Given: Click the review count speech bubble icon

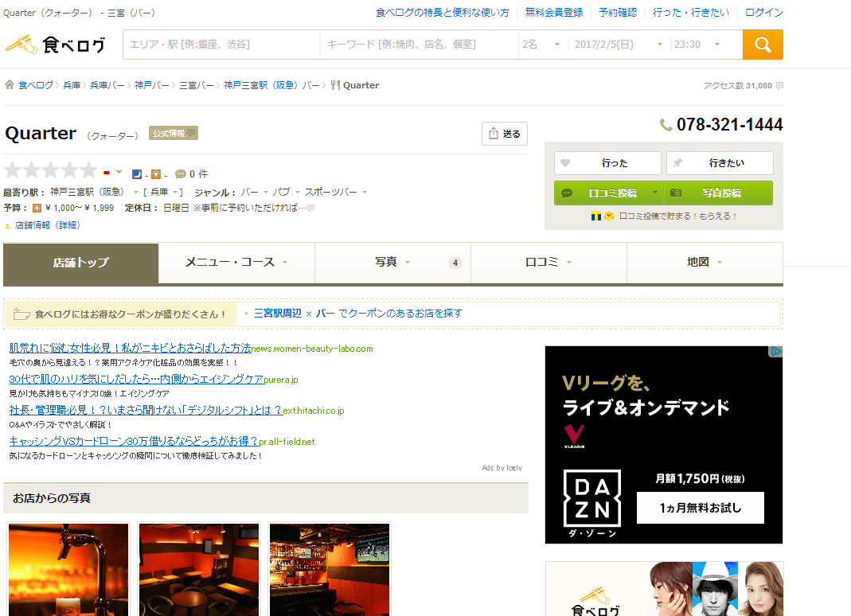Looking at the screenshot, I should click(180, 174).
